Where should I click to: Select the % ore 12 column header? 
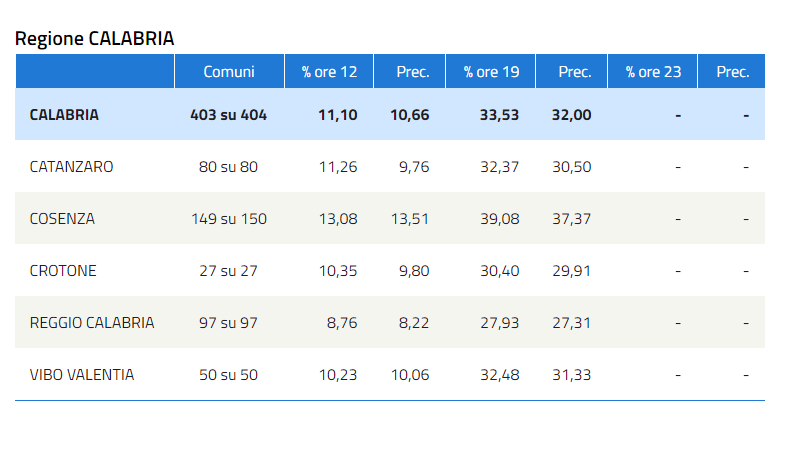pos(329,71)
